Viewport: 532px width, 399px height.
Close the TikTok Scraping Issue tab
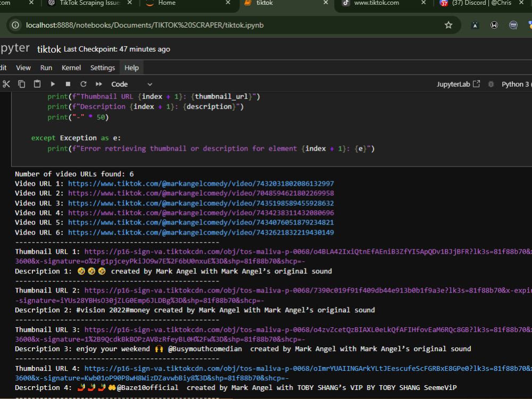click(130, 3)
